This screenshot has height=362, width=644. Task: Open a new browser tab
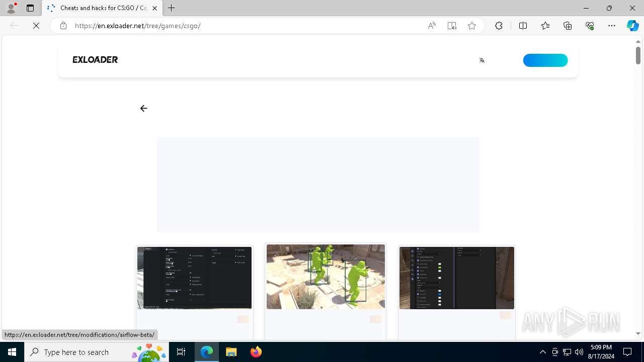172,8
